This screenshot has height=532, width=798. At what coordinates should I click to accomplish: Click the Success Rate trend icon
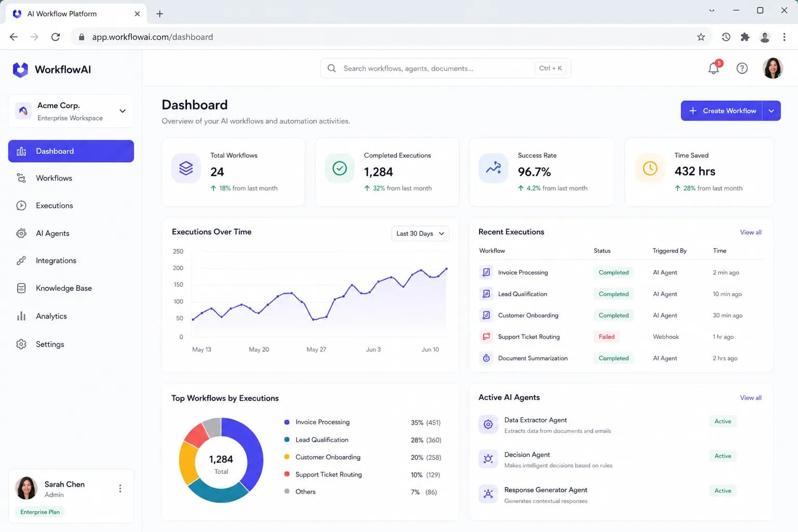[x=493, y=168]
